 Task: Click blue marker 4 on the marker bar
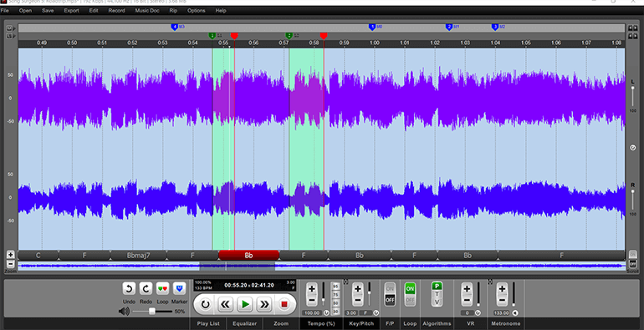(x=175, y=27)
